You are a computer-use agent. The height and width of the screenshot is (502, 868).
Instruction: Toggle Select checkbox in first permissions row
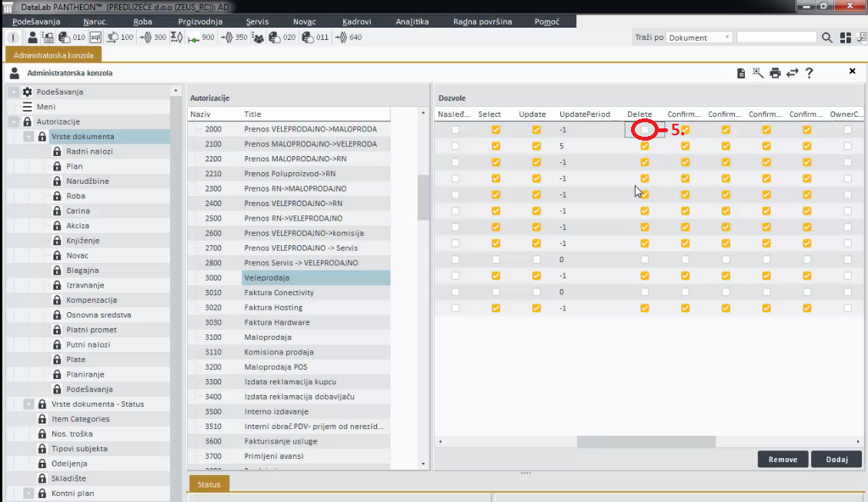tap(496, 130)
